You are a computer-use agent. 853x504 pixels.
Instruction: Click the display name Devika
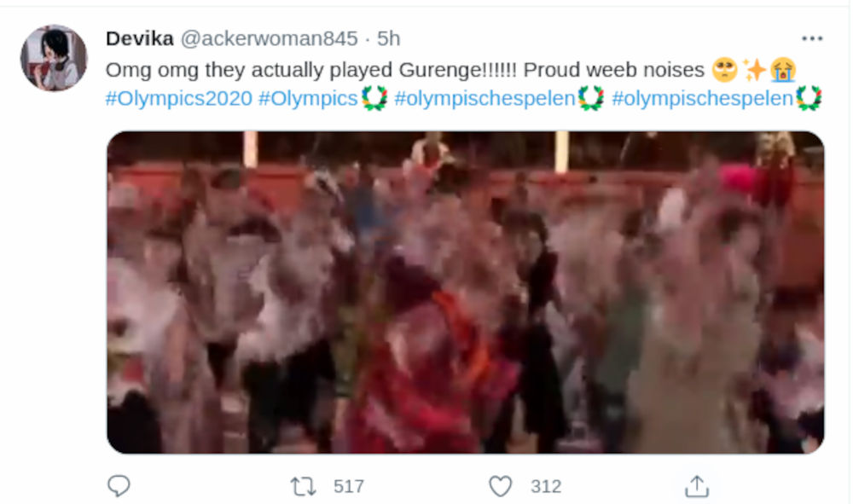coord(140,38)
